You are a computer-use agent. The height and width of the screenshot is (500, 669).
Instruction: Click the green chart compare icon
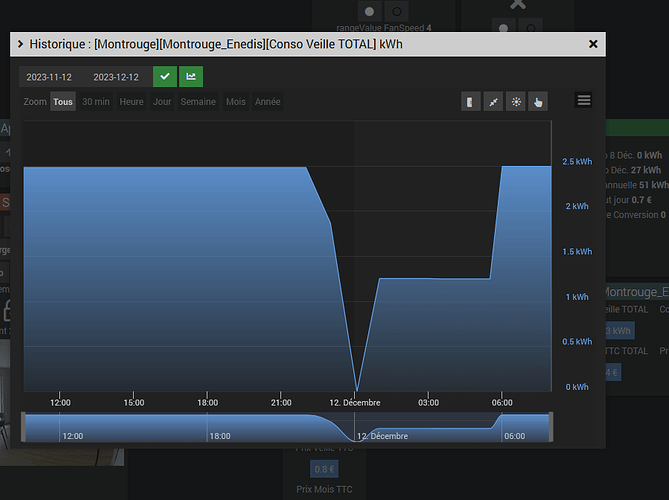(x=191, y=77)
